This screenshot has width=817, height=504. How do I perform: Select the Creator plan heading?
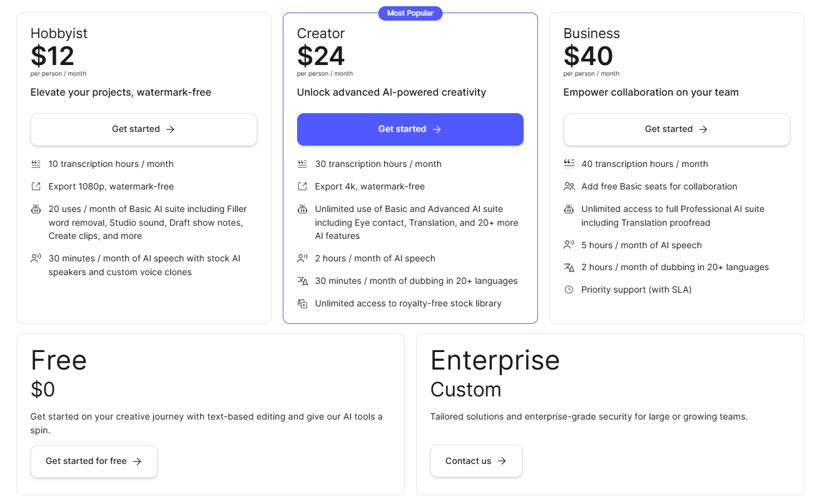pos(321,34)
